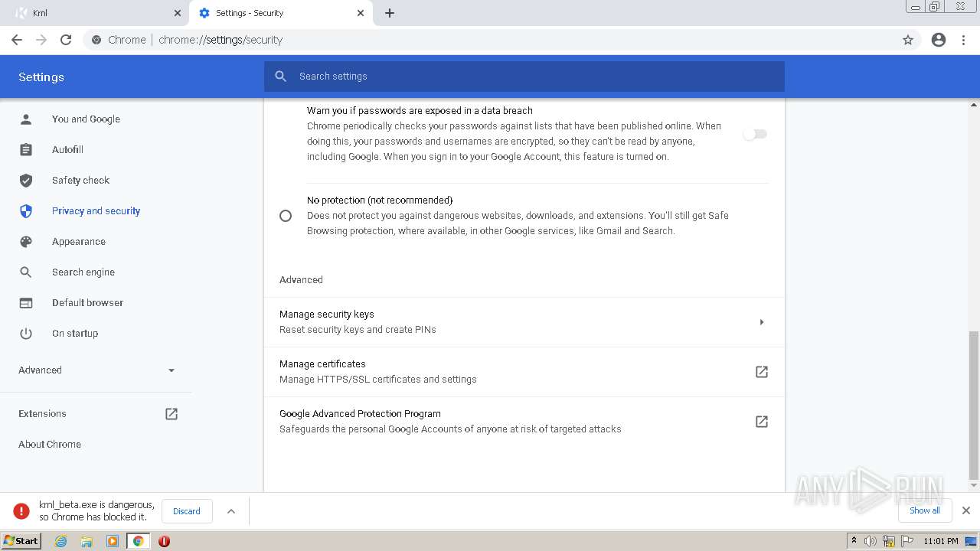The width and height of the screenshot is (980, 551).
Task: Open Internet Explorer from the taskbar
Action: 61,541
